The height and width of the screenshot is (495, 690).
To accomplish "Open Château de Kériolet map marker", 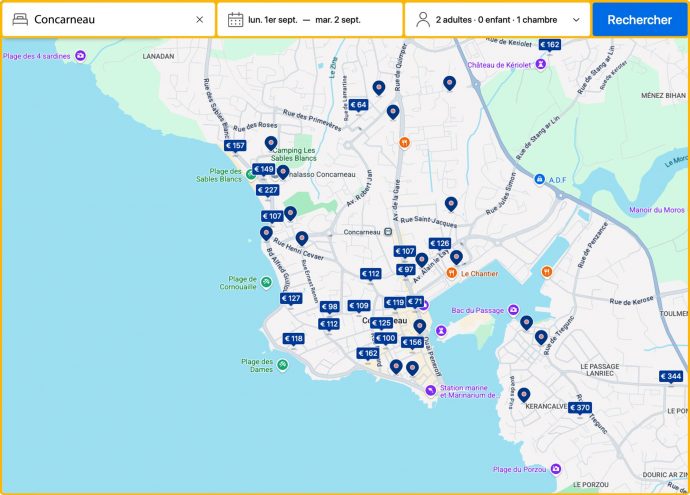I will click(541, 64).
